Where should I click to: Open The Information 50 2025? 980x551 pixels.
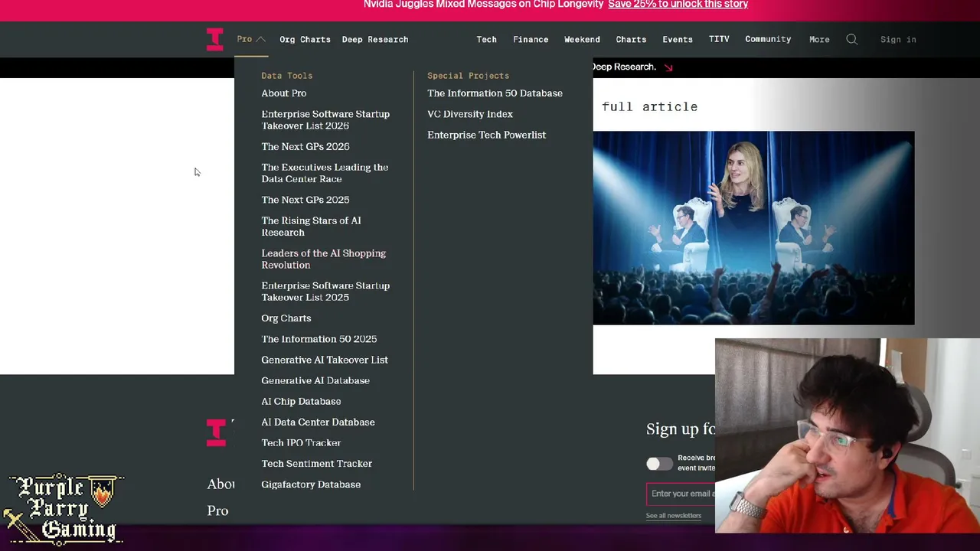point(319,339)
